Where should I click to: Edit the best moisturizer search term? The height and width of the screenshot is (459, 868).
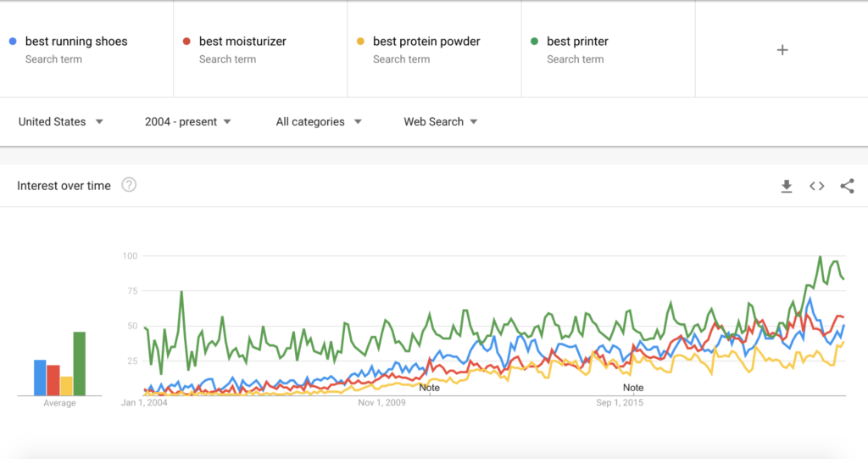(242, 42)
